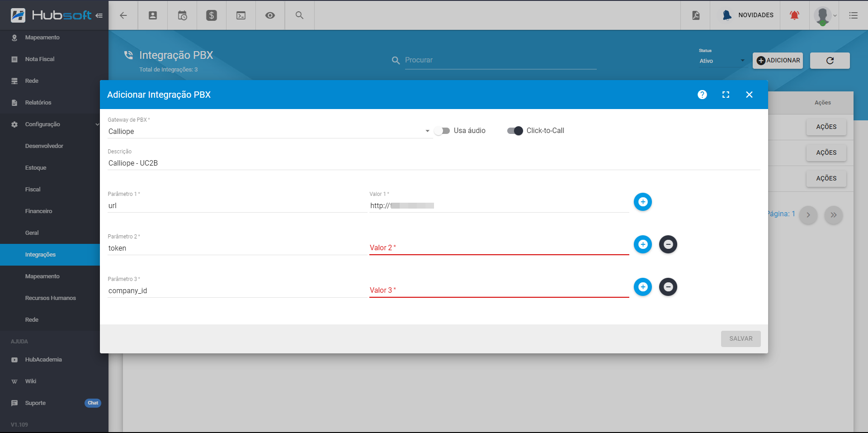This screenshot has width=868, height=433.
Task: Open help in the Adicionar Integração dialog
Action: tap(702, 95)
